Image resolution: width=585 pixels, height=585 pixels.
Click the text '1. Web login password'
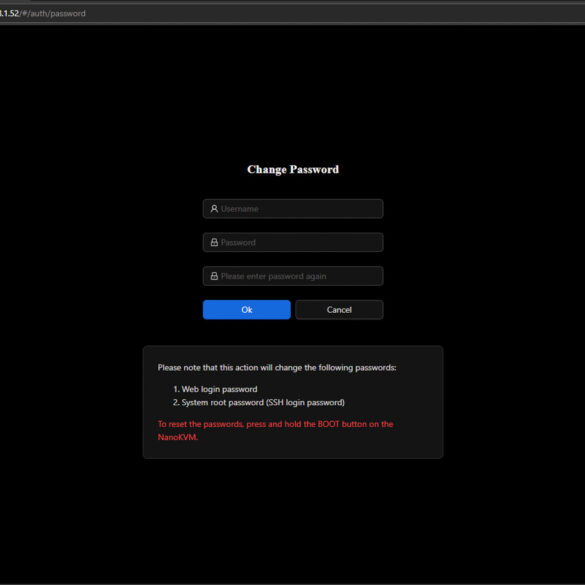pos(215,389)
